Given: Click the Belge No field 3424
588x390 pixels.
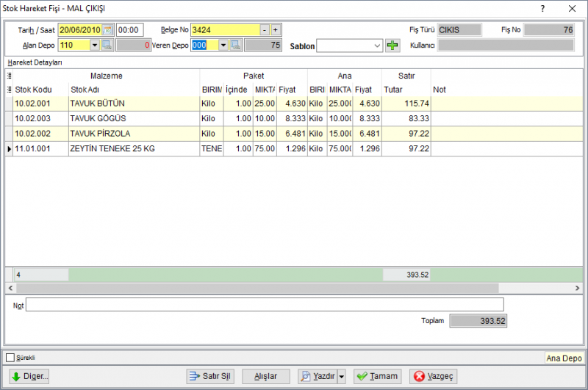Looking at the screenshot, I should 226,30.
